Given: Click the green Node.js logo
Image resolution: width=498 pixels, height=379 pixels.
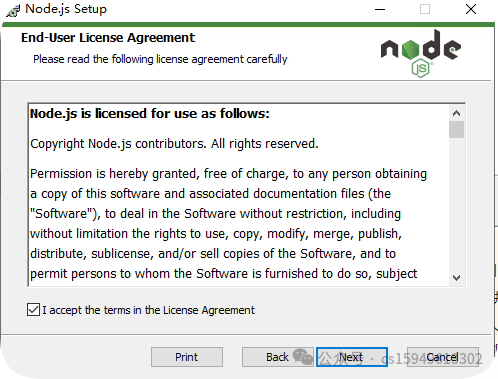Looking at the screenshot, I should pos(421,53).
